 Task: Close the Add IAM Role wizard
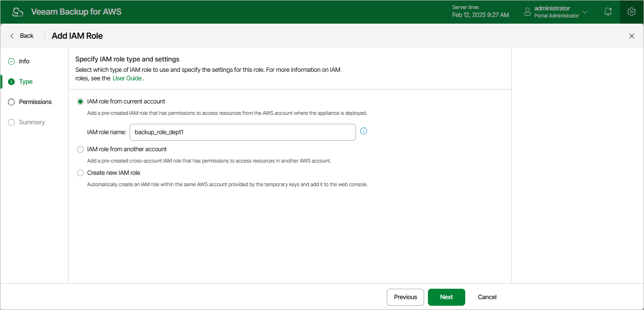[x=631, y=36]
